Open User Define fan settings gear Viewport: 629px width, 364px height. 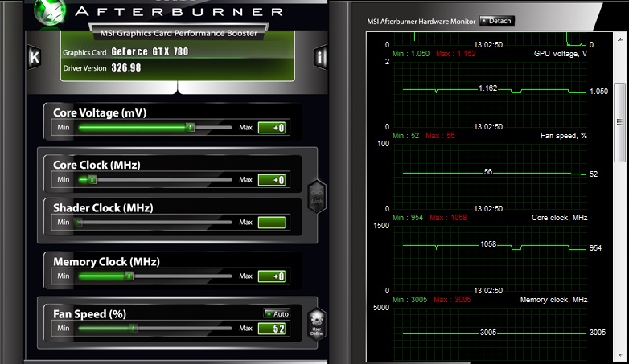click(x=316, y=324)
